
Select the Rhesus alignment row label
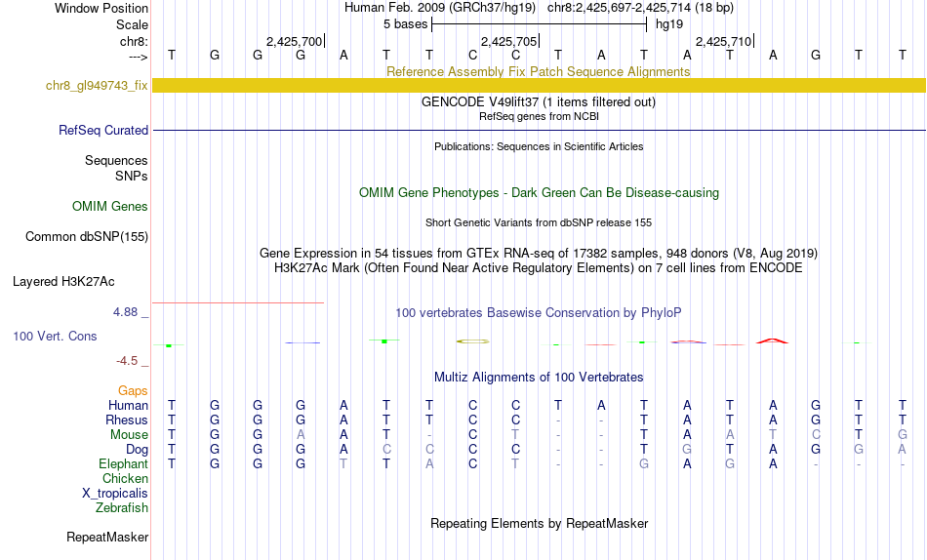[126, 420]
